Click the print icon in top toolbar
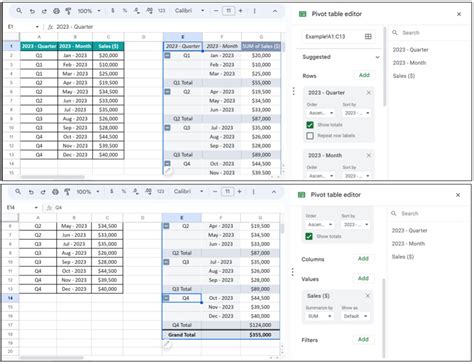The width and height of the screenshot is (474, 364). [56, 11]
